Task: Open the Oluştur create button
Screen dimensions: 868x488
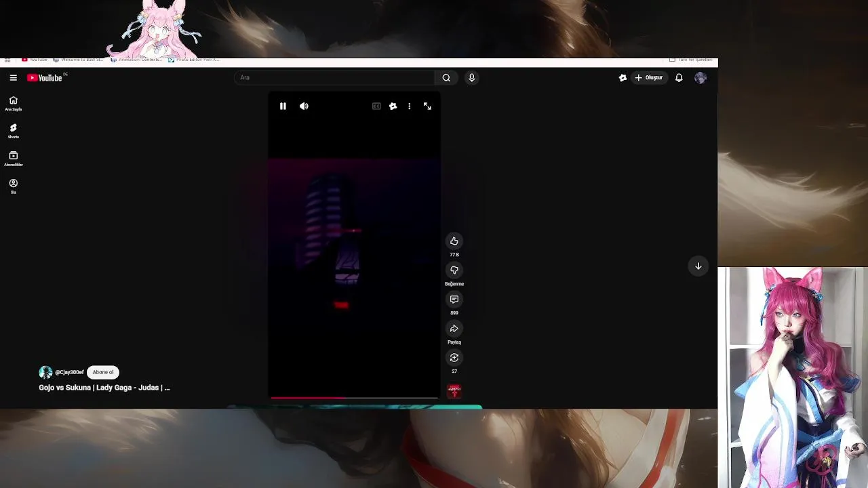Action: coord(648,77)
